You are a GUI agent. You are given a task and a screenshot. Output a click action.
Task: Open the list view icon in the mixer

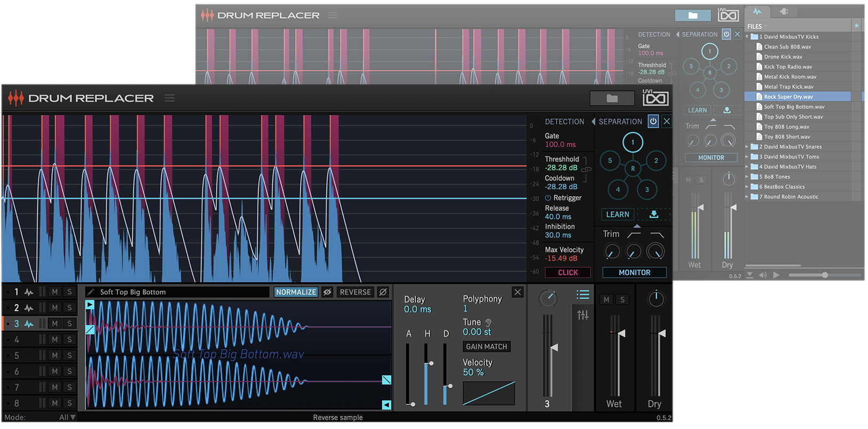click(583, 295)
